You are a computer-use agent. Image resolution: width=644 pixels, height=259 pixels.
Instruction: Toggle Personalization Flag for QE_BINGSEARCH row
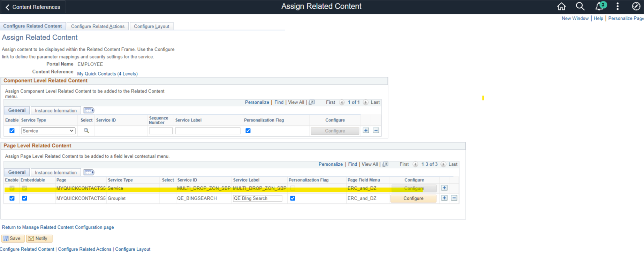coord(293,198)
